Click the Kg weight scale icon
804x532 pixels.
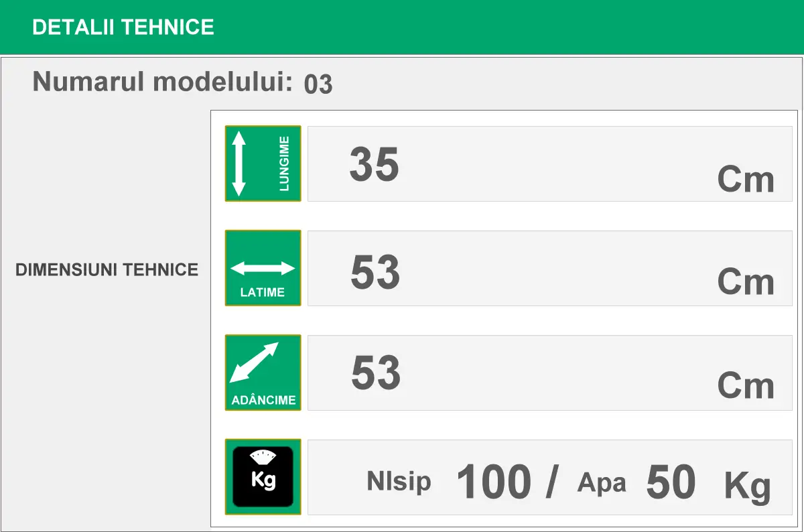coord(263,476)
